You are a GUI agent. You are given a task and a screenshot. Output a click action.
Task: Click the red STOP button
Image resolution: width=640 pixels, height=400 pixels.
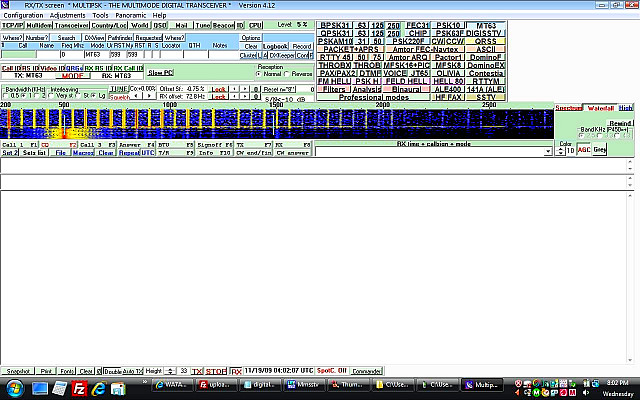coord(216,371)
